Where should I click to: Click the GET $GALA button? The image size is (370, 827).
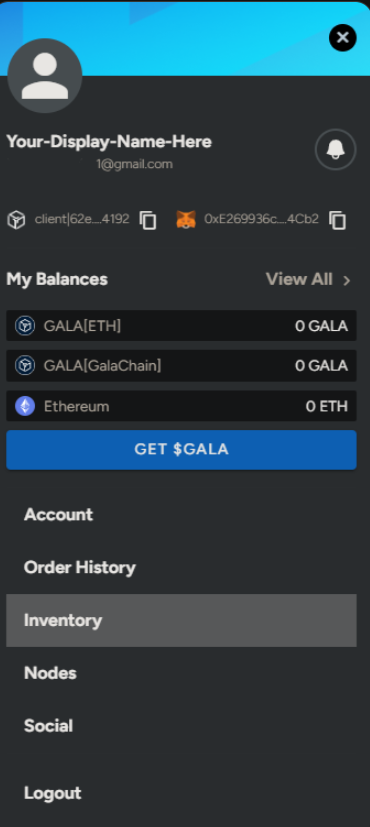pyautogui.click(x=181, y=450)
